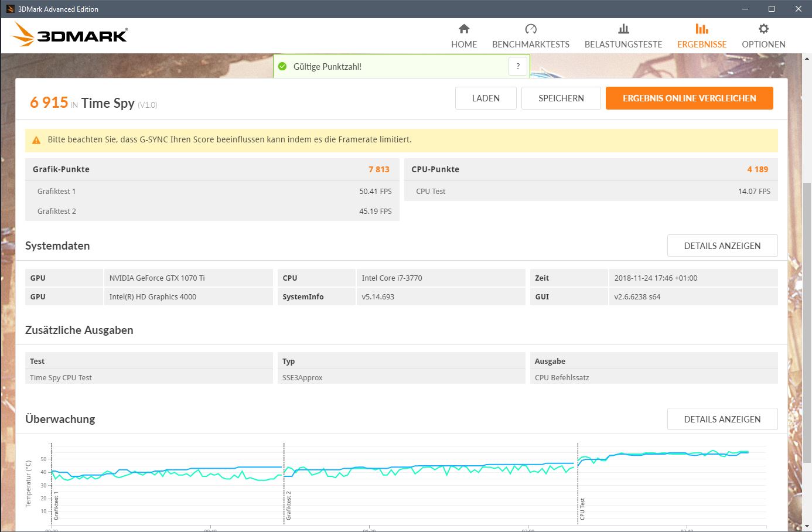Click the LADEN button
The image size is (812, 532).
(x=486, y=98)
